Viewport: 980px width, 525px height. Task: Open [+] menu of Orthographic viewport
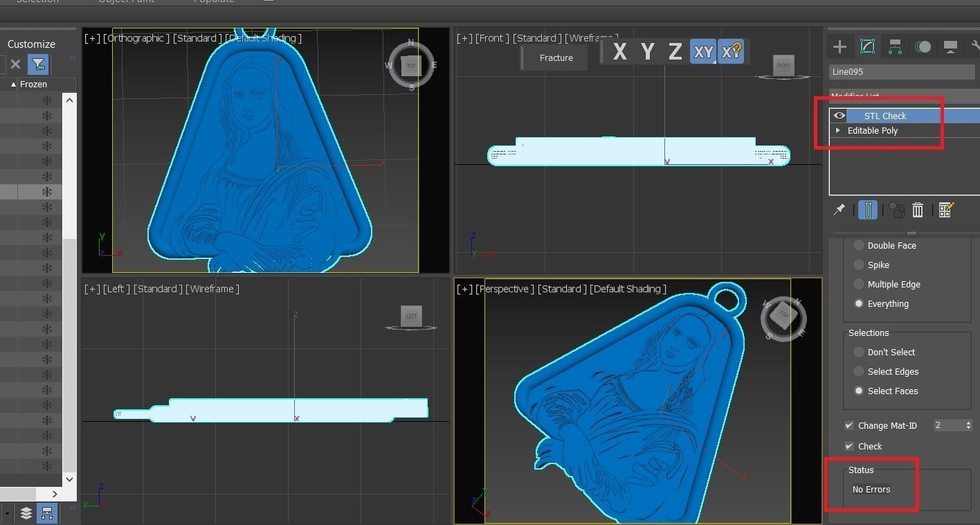92,38
